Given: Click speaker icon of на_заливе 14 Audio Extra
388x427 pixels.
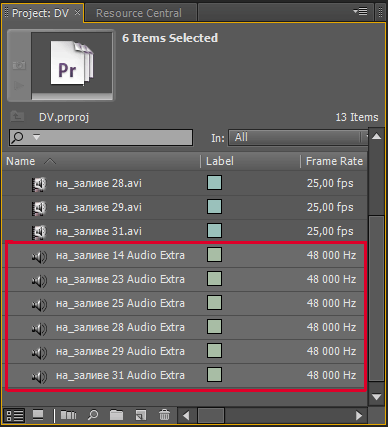Looking at the screenshot, I should pyautogui.click(x=39, y=257).
